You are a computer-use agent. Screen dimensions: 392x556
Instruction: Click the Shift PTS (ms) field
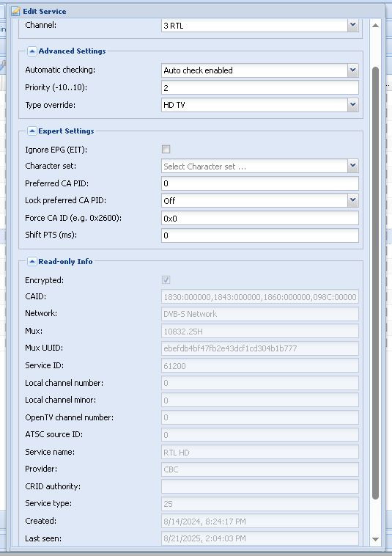pyautogui.click(x=260, y=235)
